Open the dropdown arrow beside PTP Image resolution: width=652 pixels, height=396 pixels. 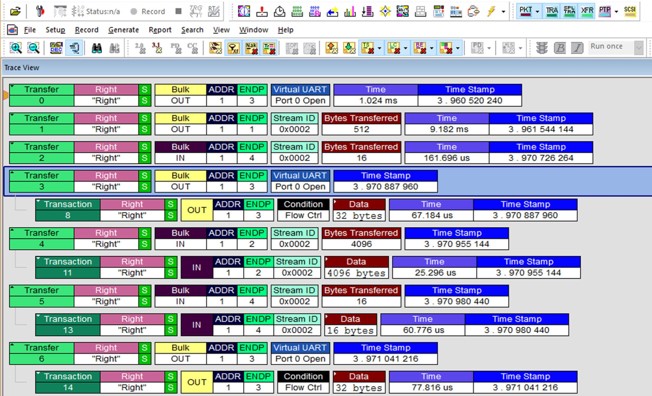616,12
